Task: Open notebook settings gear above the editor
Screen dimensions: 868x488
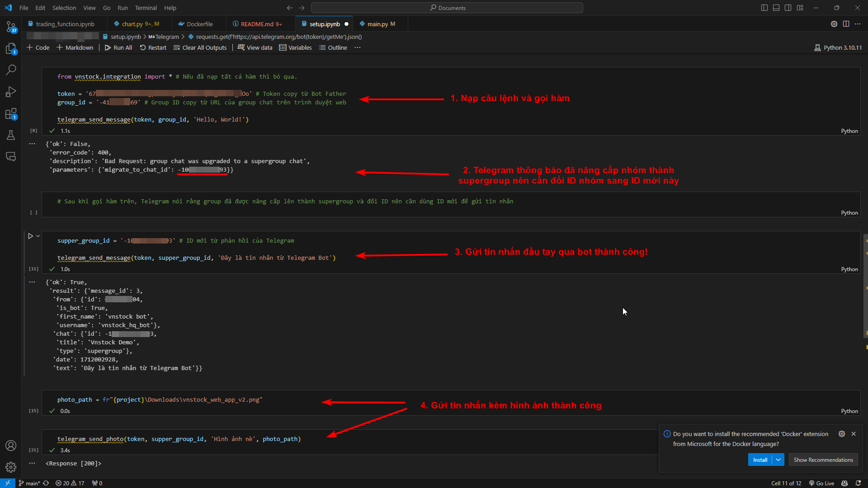Action: (834, 24)
